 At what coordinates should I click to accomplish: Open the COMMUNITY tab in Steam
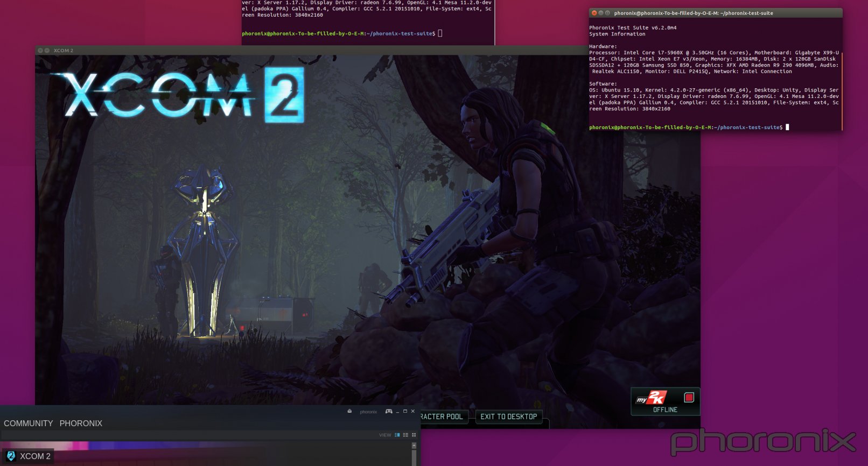point(28,423)
